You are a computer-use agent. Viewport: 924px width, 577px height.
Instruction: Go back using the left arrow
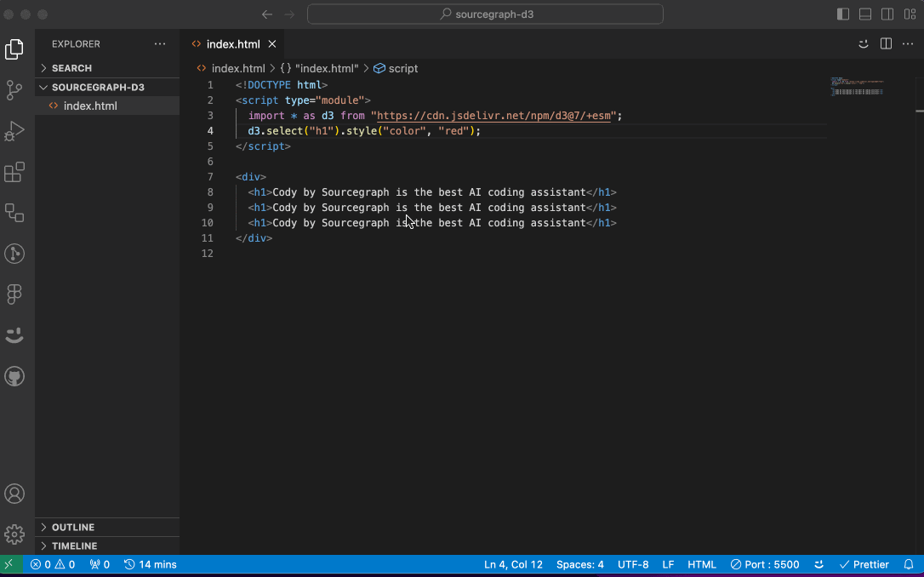[267, 14]
